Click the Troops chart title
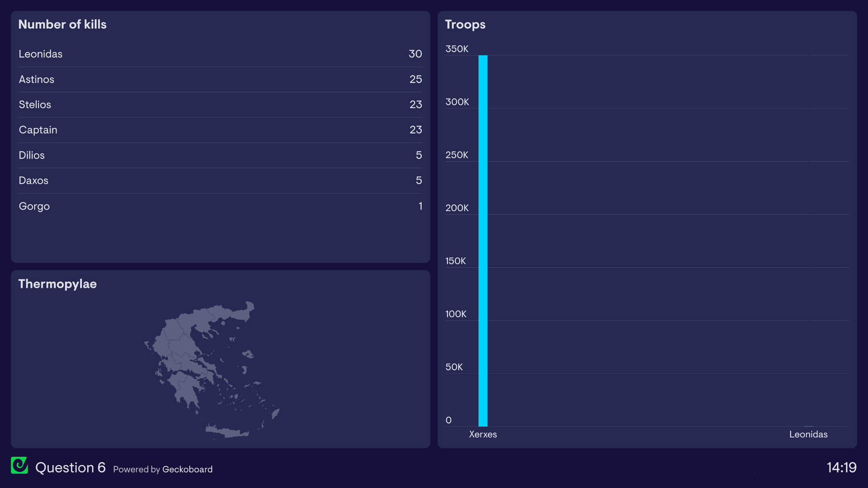The height and width of the screenshot is (488, 868). tap(465, 24)
